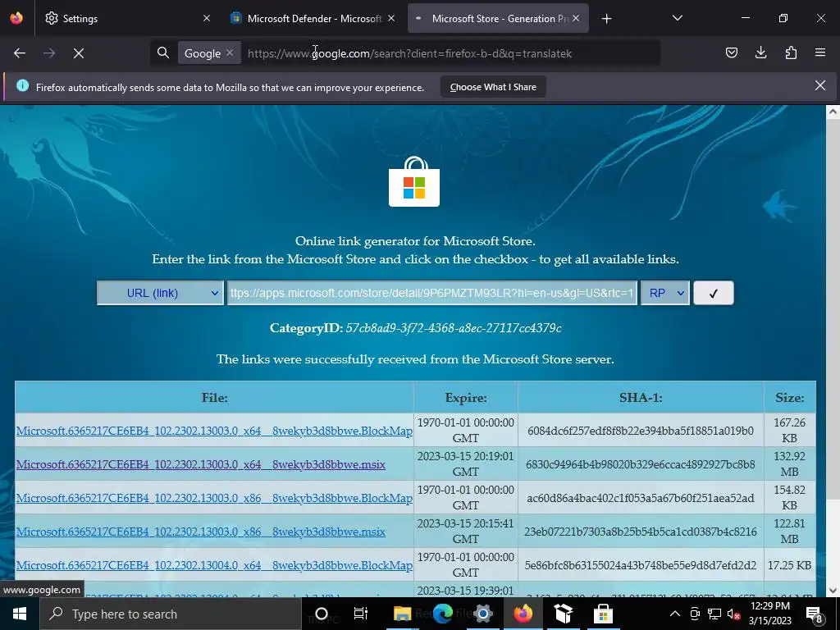Download the 13004.0 x64 BlockMap file
This screenshot has height=630, width=840.
pos(214,565)
